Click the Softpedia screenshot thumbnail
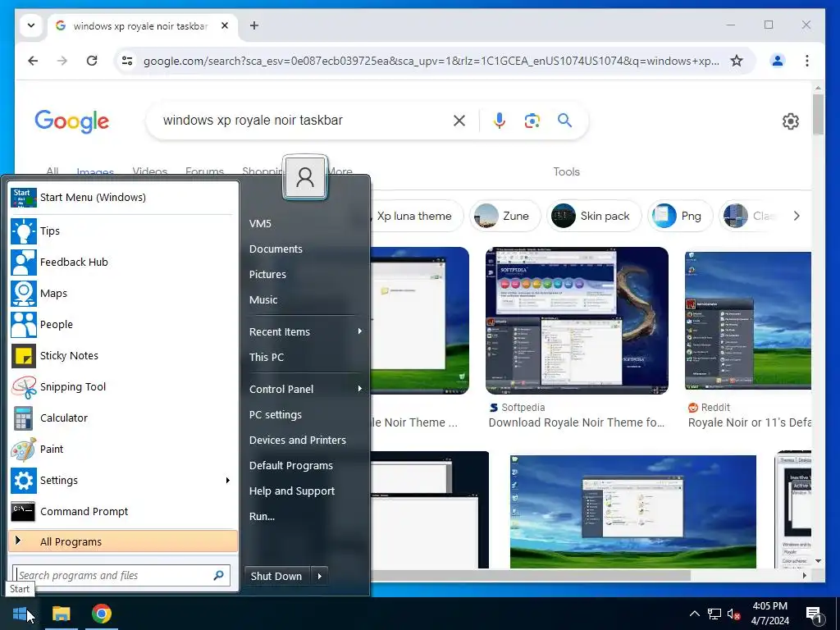Image resolution: width=840 pixels, height=630 pixels. click(x=577, y=321)
